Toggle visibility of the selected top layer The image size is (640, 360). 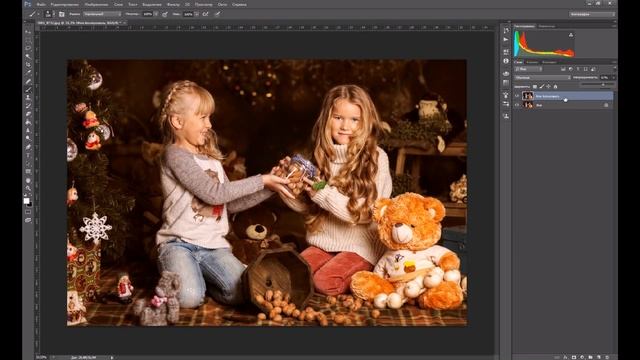click(x=517, y=96)
